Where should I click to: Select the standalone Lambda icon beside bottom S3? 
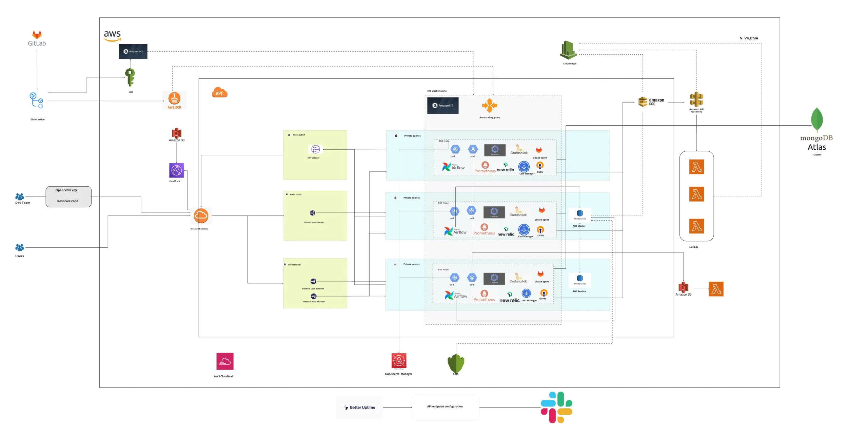tap(716, 289)
